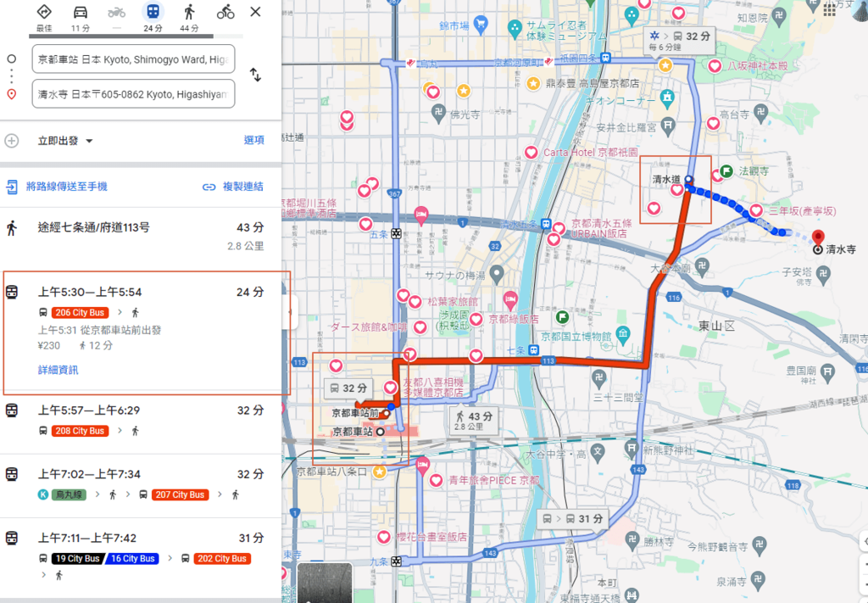Click the サウナの梅湯 grey pin marker
Viewport: 868px width, 603px height.
coord(497,274)
